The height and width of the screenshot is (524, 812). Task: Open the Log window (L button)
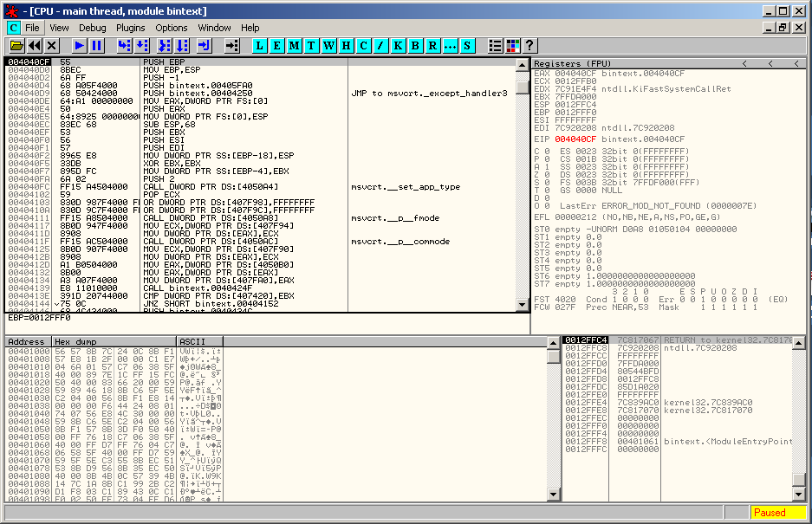tap(261, 45)
